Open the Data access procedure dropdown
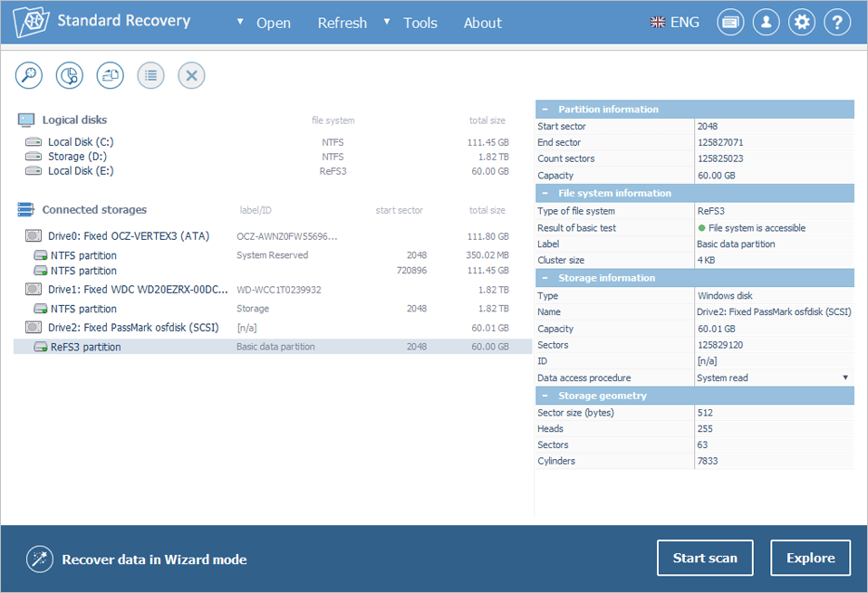Viewport: 868px width, 593px height. pos(845,378)
